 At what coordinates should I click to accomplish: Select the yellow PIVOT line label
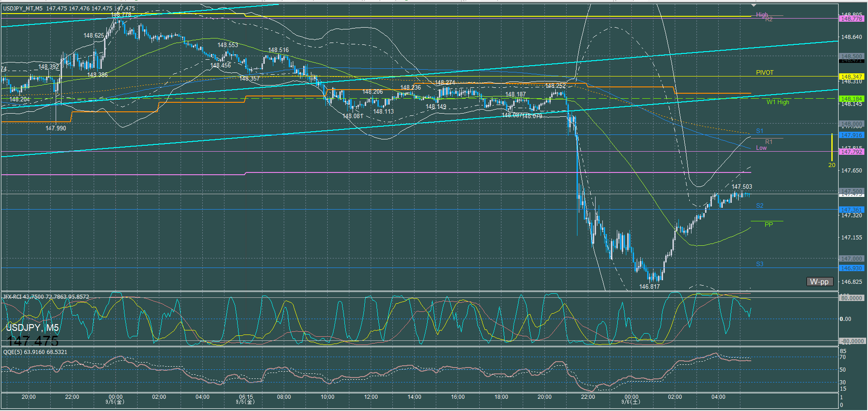[764, 72]
